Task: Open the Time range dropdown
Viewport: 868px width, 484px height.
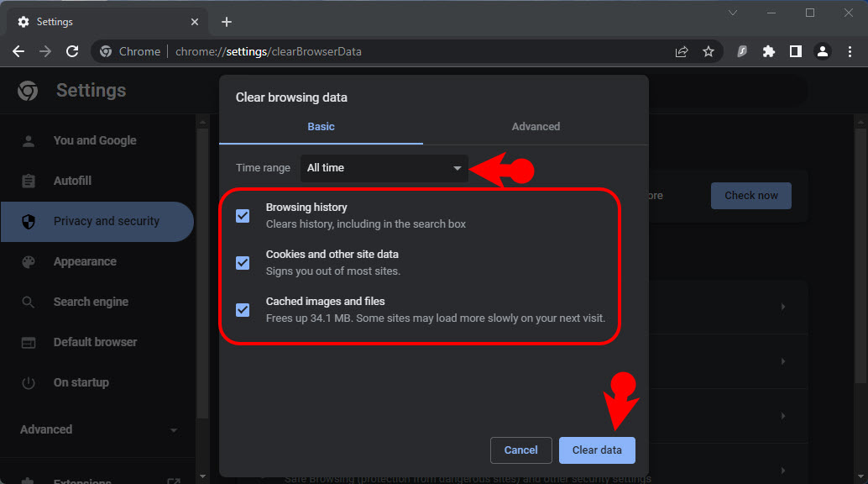Action: coord(384,168)
